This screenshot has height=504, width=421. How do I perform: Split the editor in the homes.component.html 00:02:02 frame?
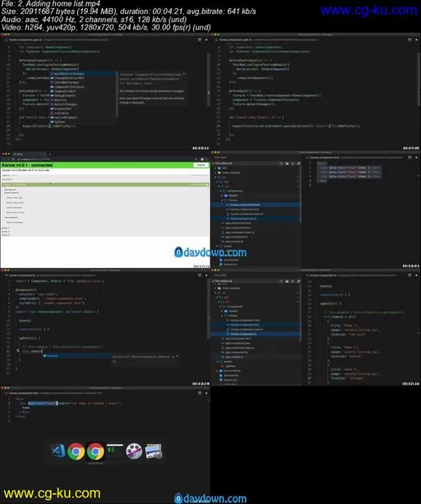tap(409, 158)
